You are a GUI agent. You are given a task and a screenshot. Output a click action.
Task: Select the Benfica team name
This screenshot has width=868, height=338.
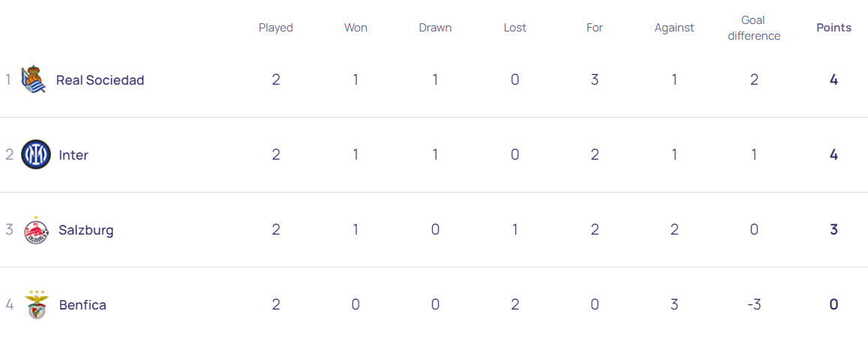click(83, 305)
